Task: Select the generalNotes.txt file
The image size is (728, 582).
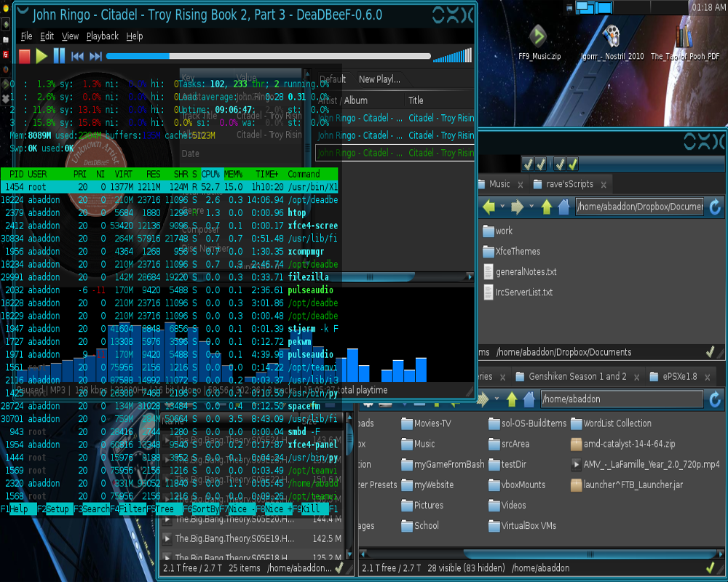Action: 520,271
